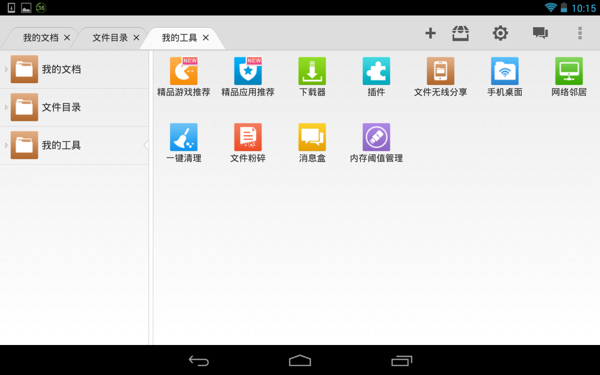
Task: Tap the Android recent apps button
Action: pos(401,360)
